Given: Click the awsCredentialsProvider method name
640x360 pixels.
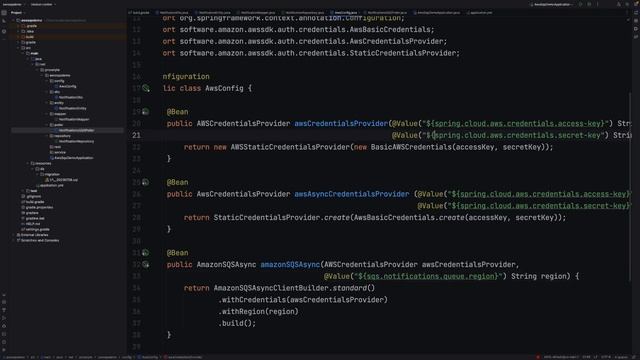Looking at the screenshot, I should pyautogui.click(x=341, y=124).
